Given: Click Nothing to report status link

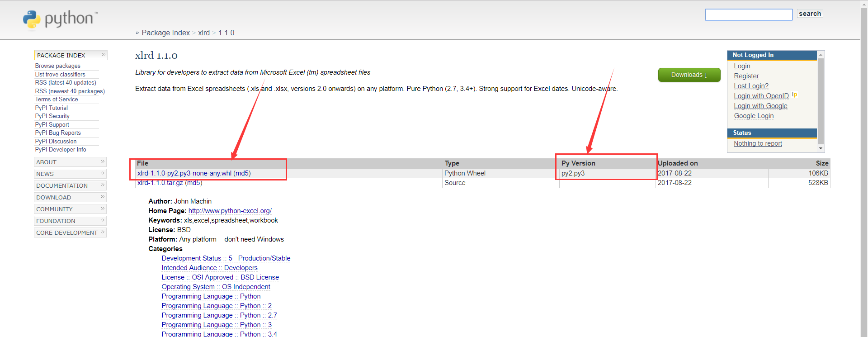Looking at the screenshot, I should pos(758,143).
